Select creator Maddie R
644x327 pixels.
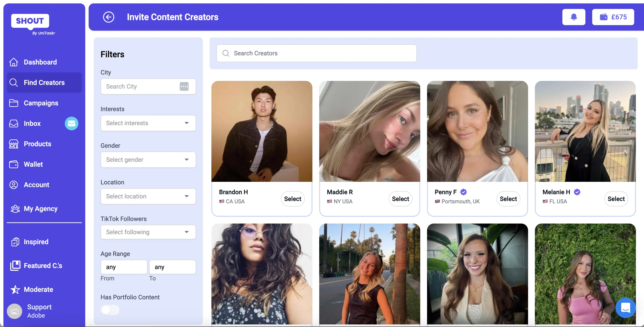coord(400,199)
